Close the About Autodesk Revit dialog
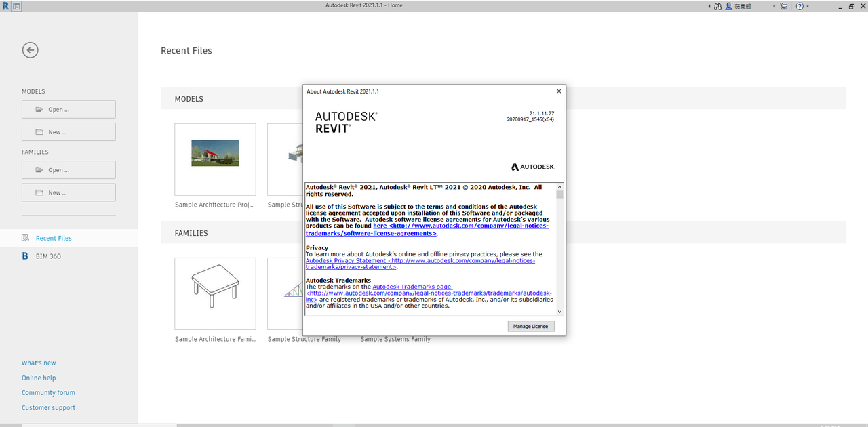 (x=559, y=91)
